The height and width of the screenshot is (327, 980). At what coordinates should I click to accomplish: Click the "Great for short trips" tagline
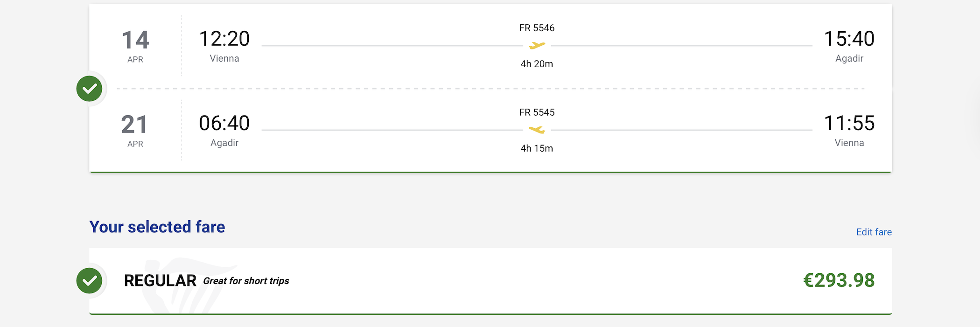[x=246, y=281]
